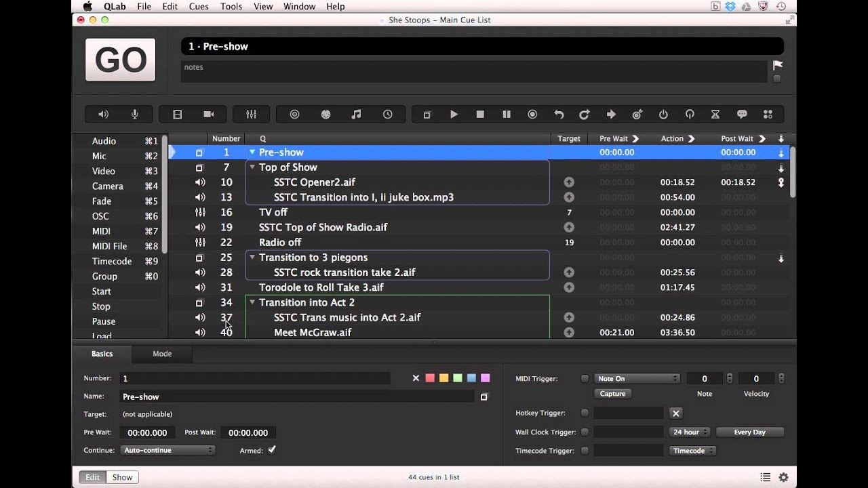Open the Cues menu
868x488 pixels.
pos(199,6)
